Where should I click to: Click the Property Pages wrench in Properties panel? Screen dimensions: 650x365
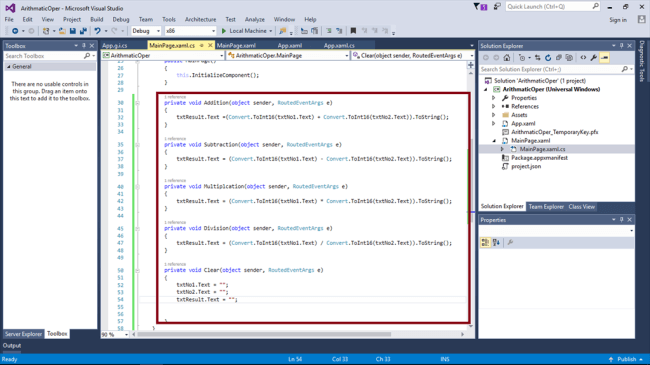(x=510, y=243)
